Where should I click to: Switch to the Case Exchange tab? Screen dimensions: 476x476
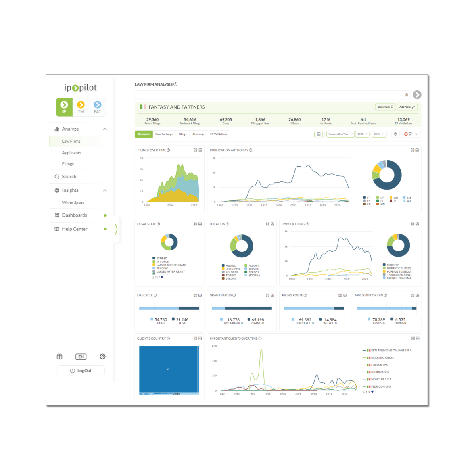(164, 134)
